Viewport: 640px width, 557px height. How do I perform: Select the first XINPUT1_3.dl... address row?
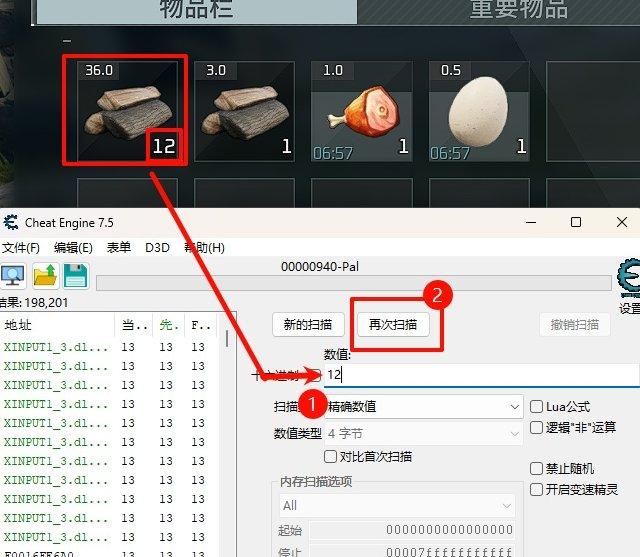coord(110,347)
